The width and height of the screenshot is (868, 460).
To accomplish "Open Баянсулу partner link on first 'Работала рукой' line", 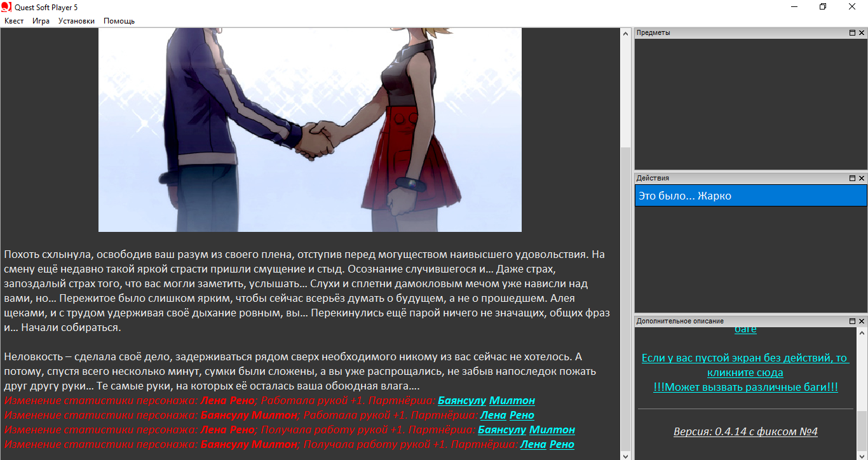I will (x=462, y=401).
